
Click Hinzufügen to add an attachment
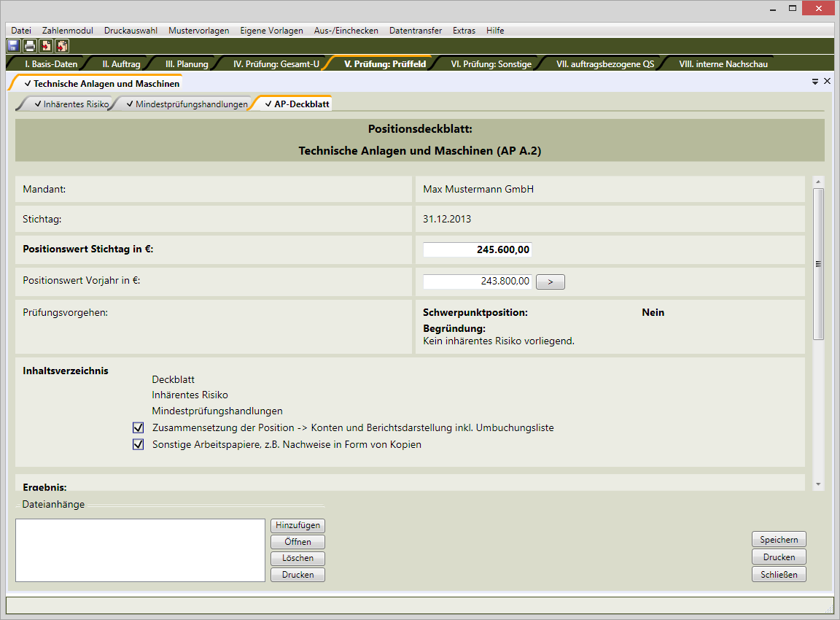coord(297,525)
